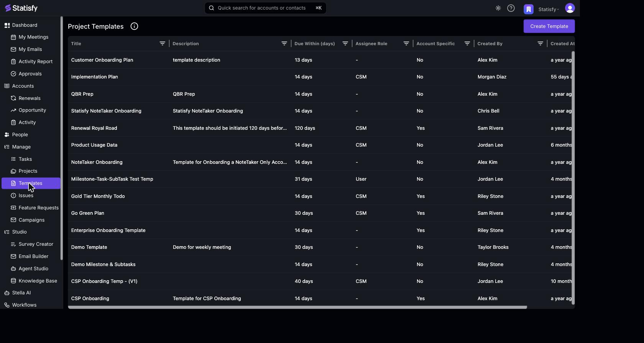Click '40 days' due within cell
644x343 pixels.
coord(304,281)
